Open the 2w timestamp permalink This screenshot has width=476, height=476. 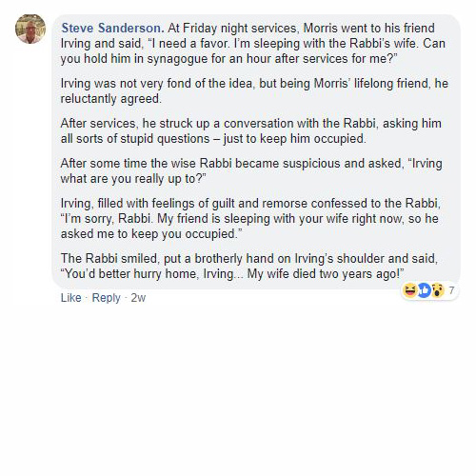[x=138, y=298]
